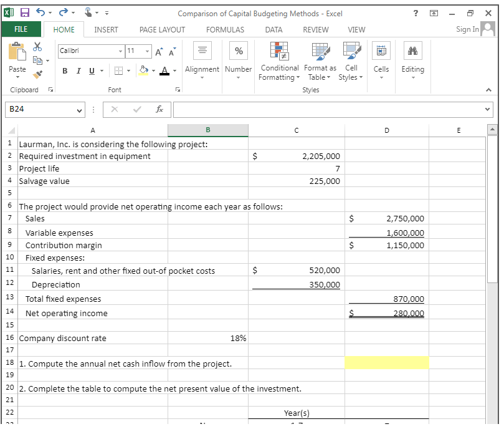The width and height of the screenshot is (504, 429).
Task: Apply the fill color bucket
Action: [x=143, y=70]
